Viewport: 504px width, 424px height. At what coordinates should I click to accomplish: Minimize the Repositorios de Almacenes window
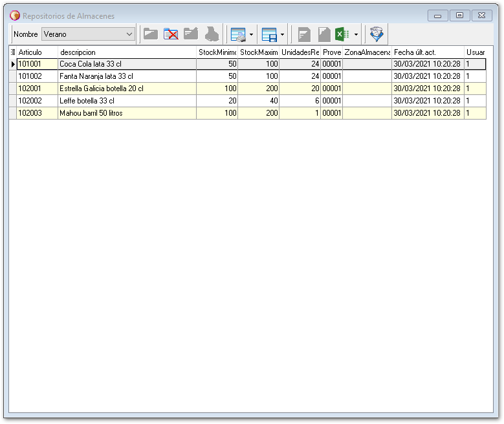437,16
